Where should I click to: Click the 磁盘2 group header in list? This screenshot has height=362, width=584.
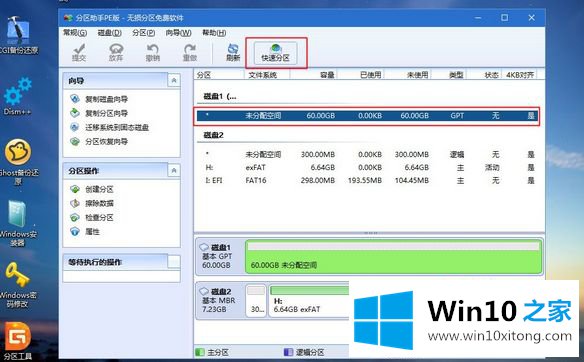click(x=213, y=135)
